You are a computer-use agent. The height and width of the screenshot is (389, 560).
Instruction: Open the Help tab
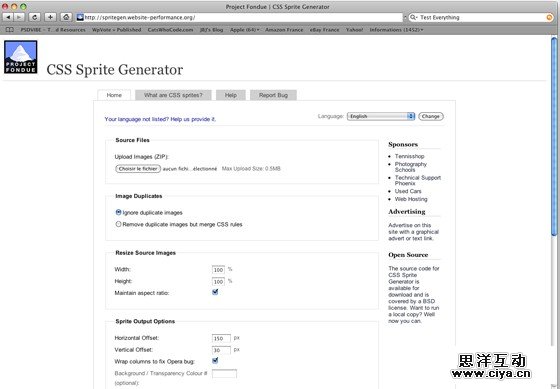tap(231, 95)
